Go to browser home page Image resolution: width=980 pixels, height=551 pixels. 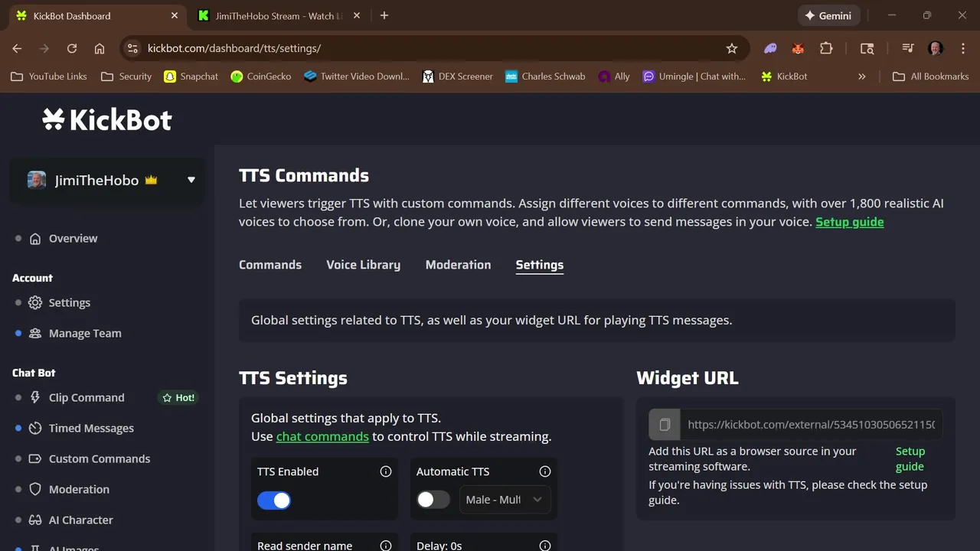100,48
